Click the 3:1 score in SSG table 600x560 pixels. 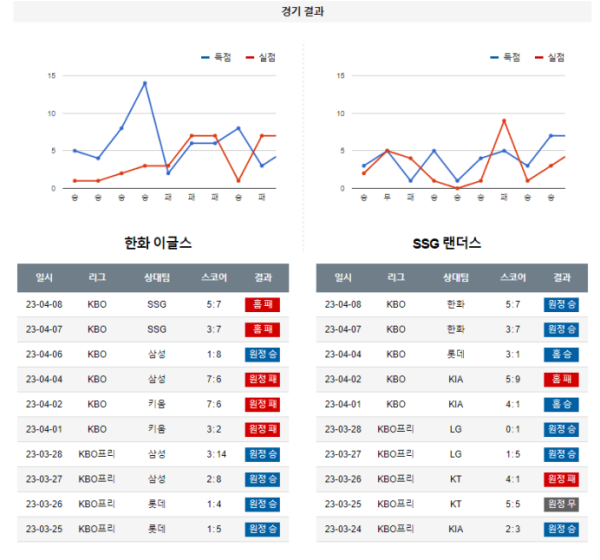click(x=513, y=354)
